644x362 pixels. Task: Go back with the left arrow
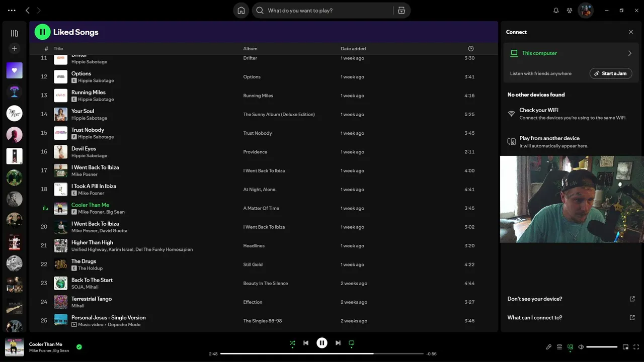28,11
